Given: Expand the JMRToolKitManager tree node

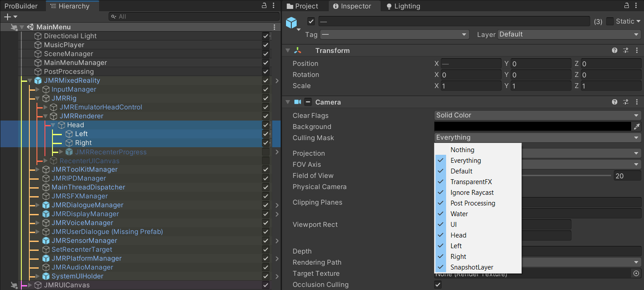Looking at the screenshot, I should tap(38, 169).
